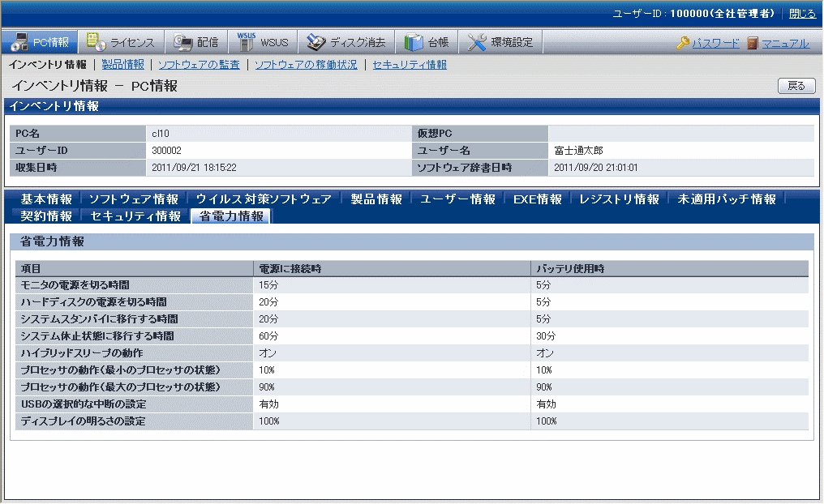Select the レジストリ情報 tab
Image resolution: width=824 pixels, height=504 pixels.
[x=620, y=199]
